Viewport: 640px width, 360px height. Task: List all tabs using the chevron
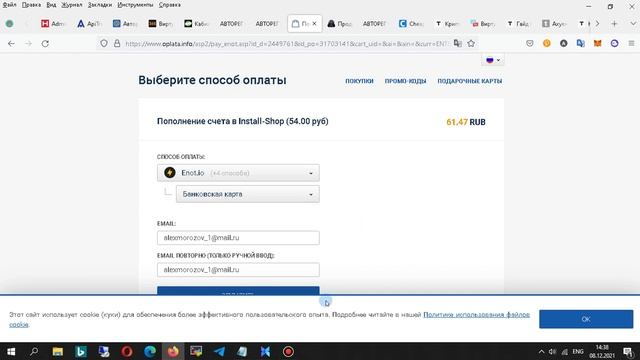click(x=633, y=24)
